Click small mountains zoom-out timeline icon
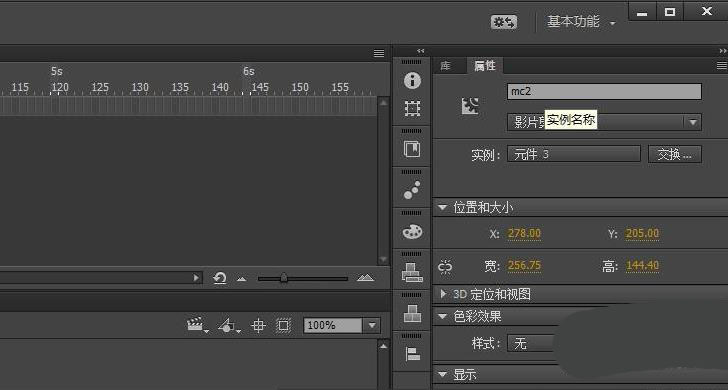 241,279
